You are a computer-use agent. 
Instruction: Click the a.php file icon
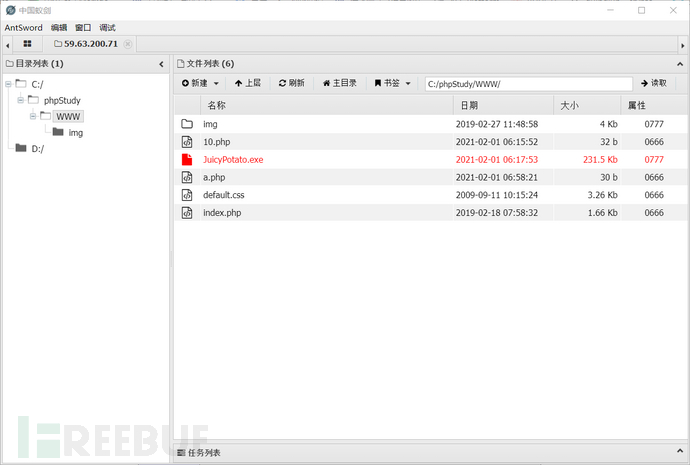click(187, 177)
